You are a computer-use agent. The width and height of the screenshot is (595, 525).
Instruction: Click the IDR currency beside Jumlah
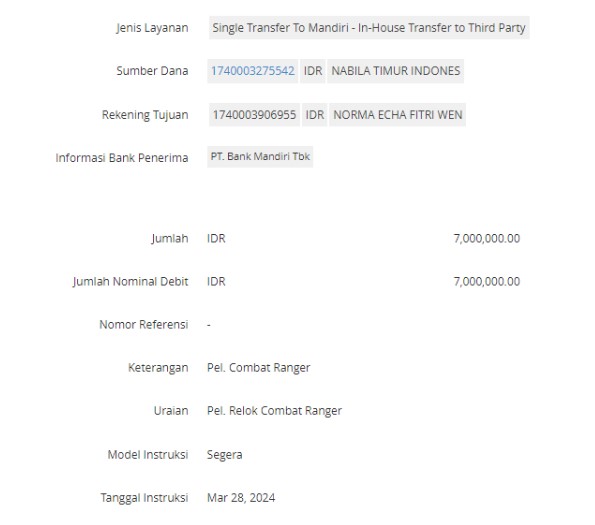tap(216, 239)
